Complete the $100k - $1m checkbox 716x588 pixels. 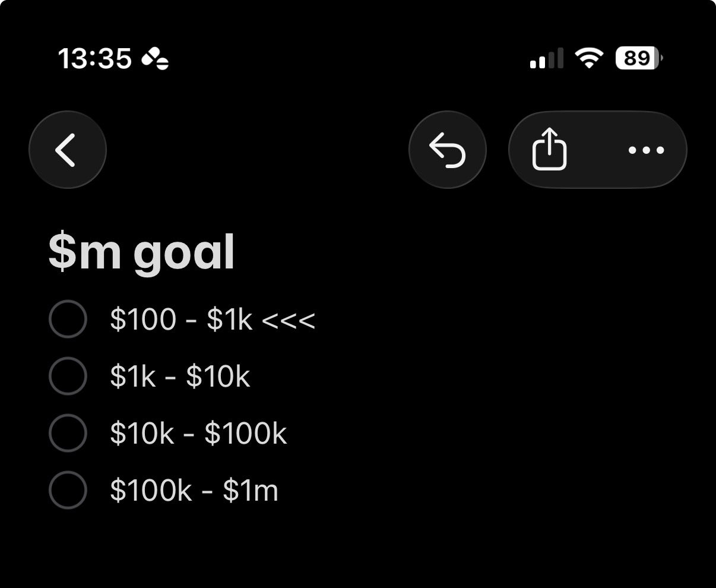coord(68,490)
